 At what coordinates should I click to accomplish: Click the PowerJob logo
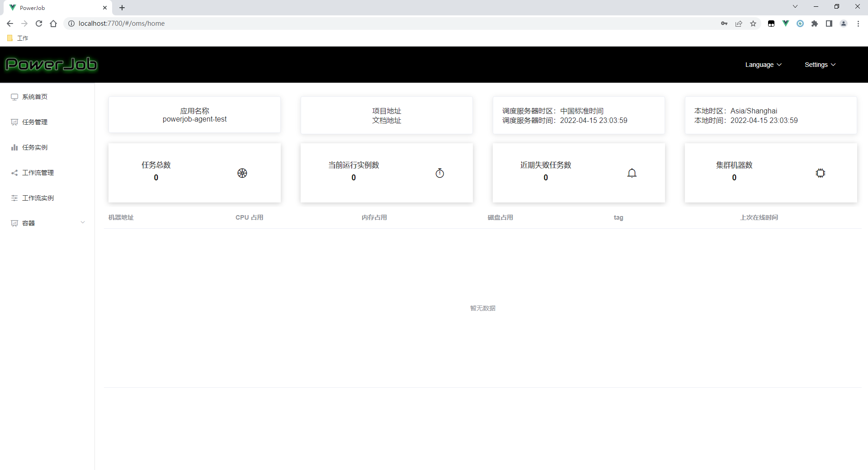pos(51,64)
